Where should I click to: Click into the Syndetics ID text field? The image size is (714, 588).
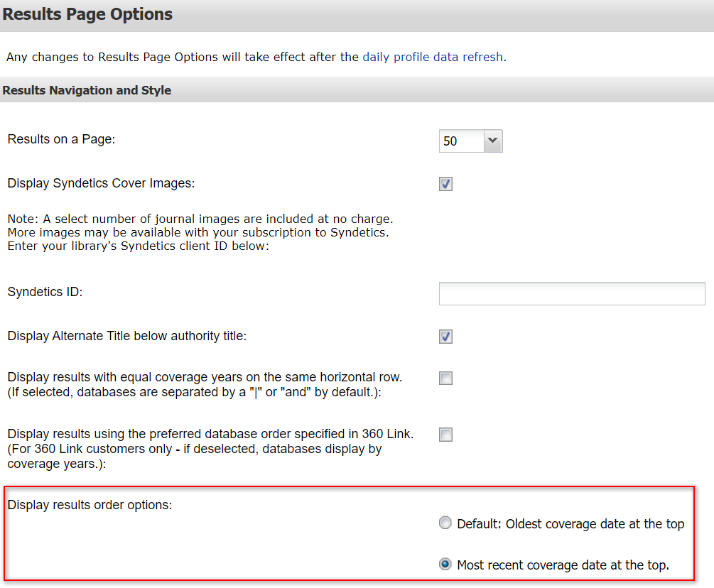(571, 293)
